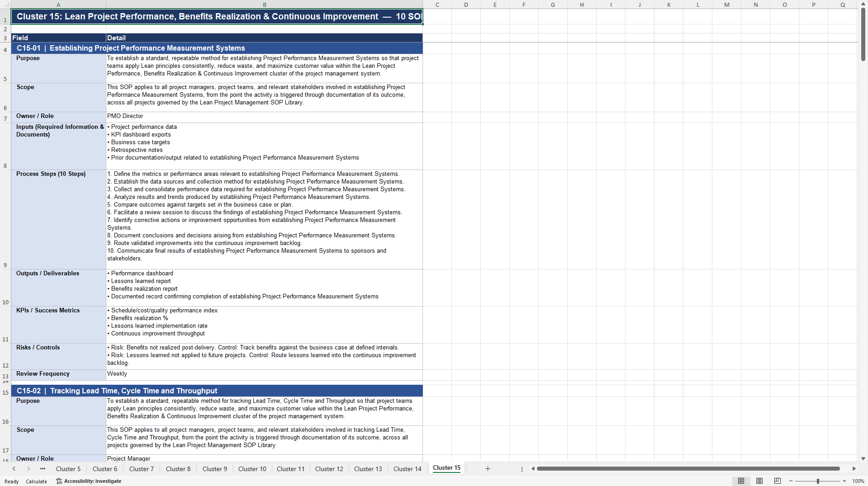
Task: Select column A header
Action: pyautogui.click(x=58, y=5)
